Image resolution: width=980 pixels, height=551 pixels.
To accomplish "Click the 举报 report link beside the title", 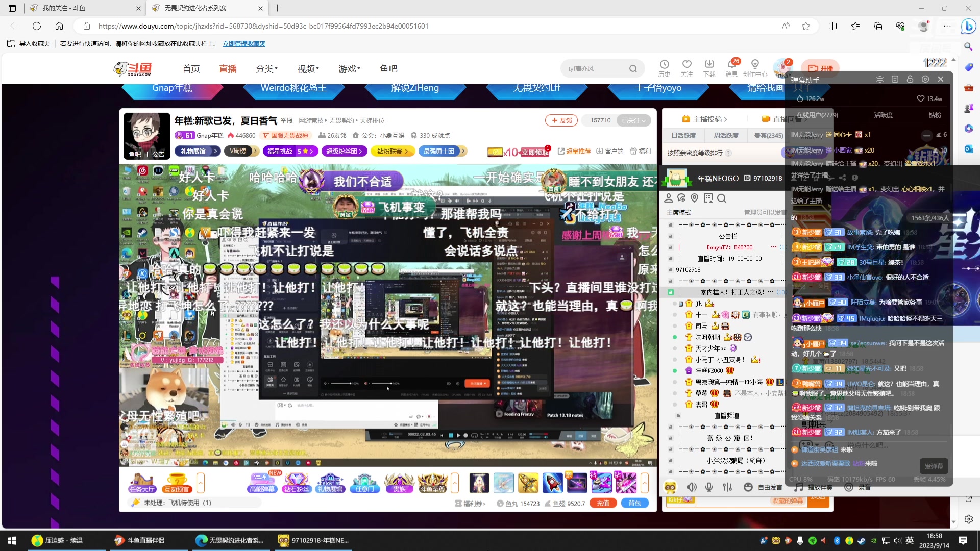I will tap(286, 121).
